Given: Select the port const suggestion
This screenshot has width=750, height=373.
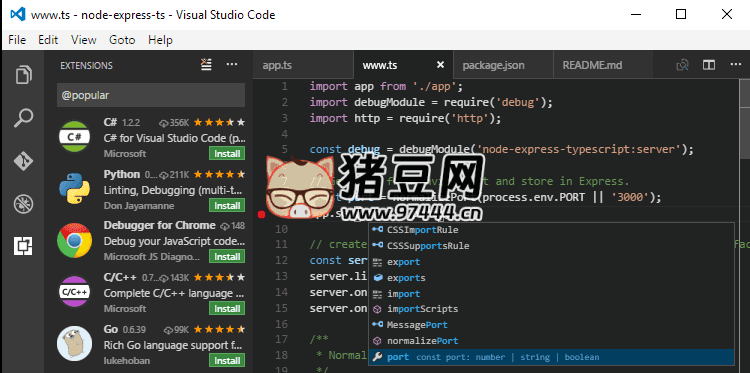Looking at the screenshot, I should click(551, 357).
